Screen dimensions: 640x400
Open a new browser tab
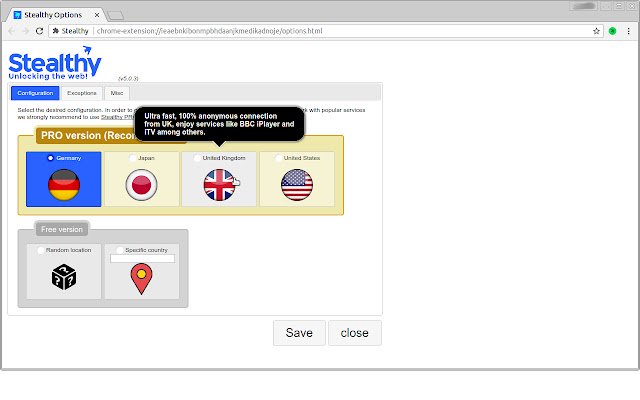(116, 16)
